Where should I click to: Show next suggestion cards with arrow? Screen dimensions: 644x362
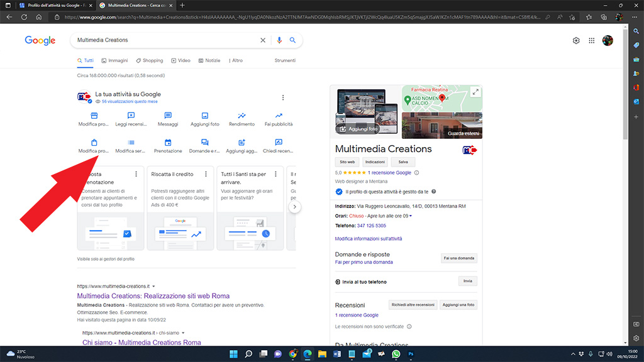[294, 207]
